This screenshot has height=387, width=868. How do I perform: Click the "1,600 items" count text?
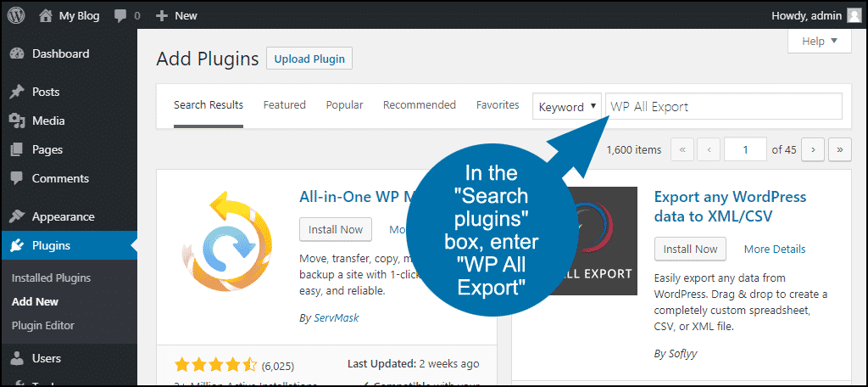coord(634,149)
